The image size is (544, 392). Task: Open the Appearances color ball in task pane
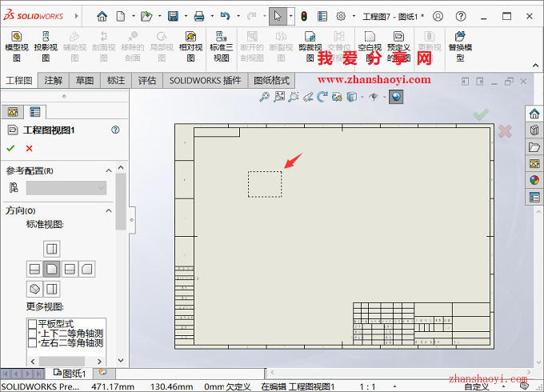[x=534, y=180]
